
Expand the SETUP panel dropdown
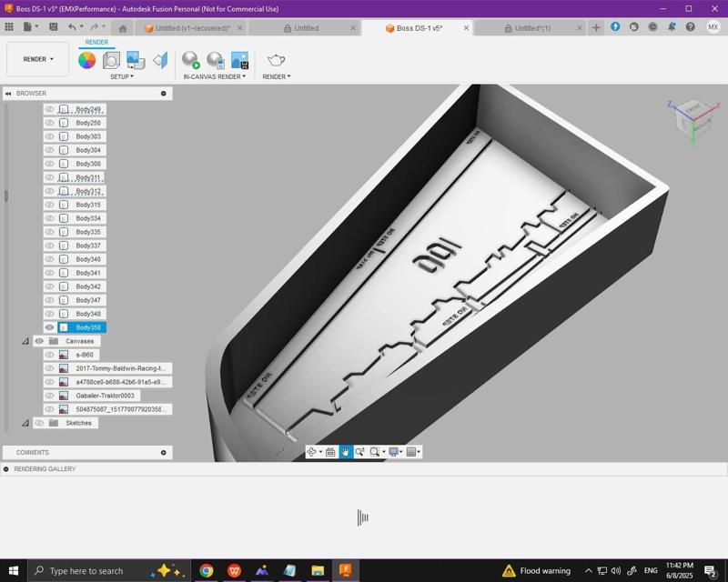[x=122, y=76]
